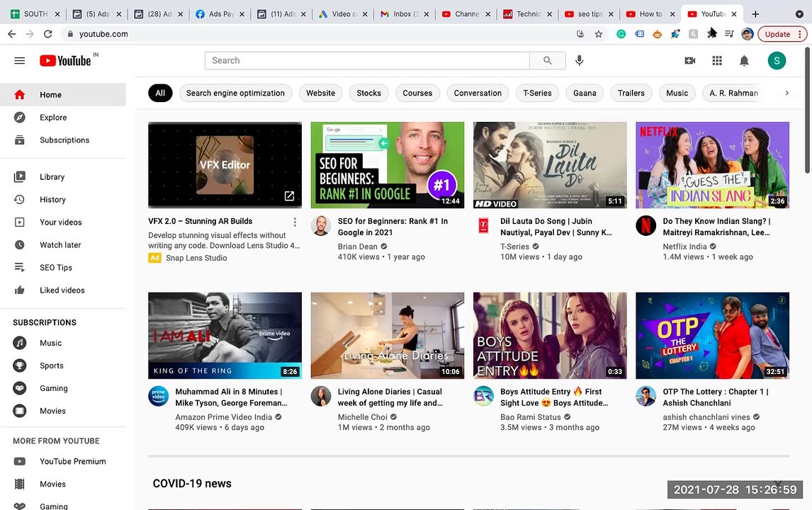Bookmark this page with the star

pos(599,34)
